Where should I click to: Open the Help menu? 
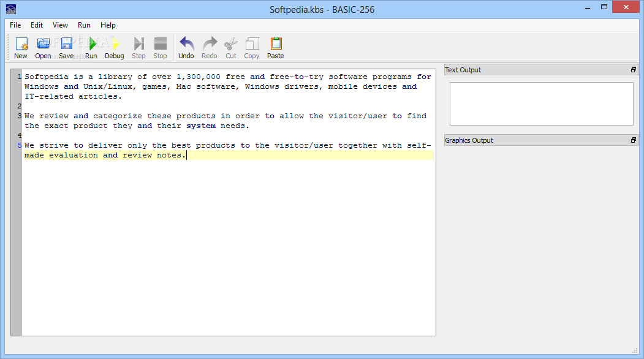pyautogui.click(x=108, y=25)
